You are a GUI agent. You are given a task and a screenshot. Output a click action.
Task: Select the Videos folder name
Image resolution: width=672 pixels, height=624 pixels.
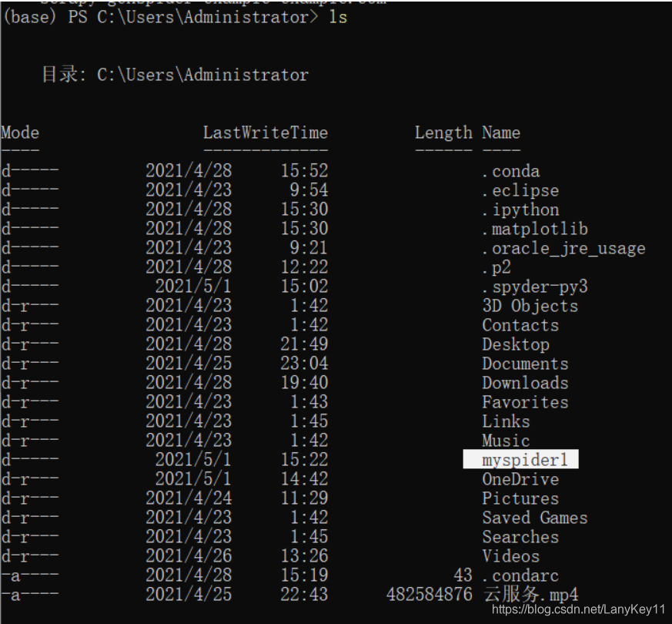[x=511, y=556]
